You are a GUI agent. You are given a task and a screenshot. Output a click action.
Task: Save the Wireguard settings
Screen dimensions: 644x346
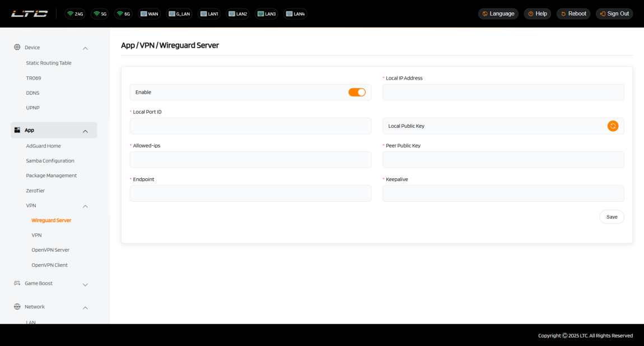[x=612, y=217]
